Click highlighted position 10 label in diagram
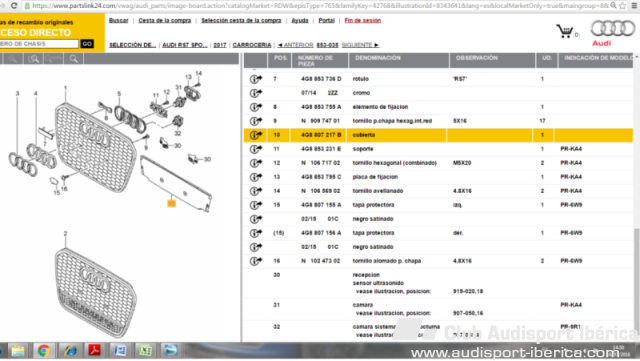Viewport: 640px width, 361px height. tap(171, 203)
